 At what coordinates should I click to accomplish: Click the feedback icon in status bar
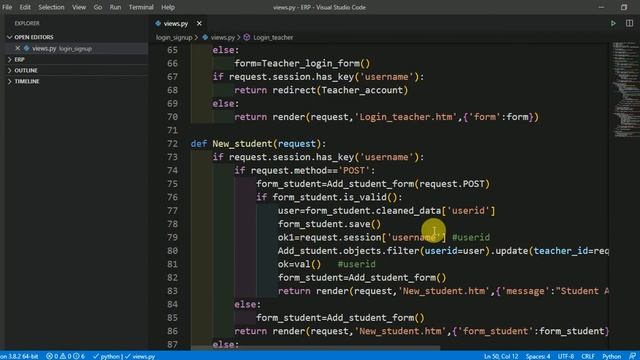632,356
